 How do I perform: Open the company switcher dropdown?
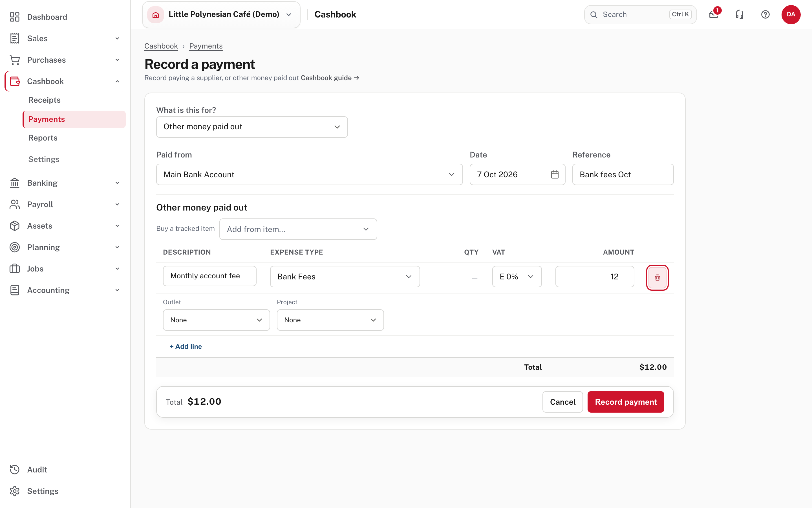[221, 14]
